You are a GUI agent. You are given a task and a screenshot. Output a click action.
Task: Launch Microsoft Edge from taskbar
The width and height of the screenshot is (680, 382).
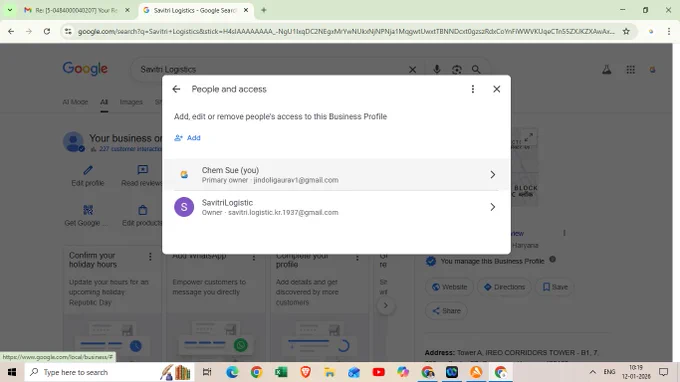tap(232, 372)
